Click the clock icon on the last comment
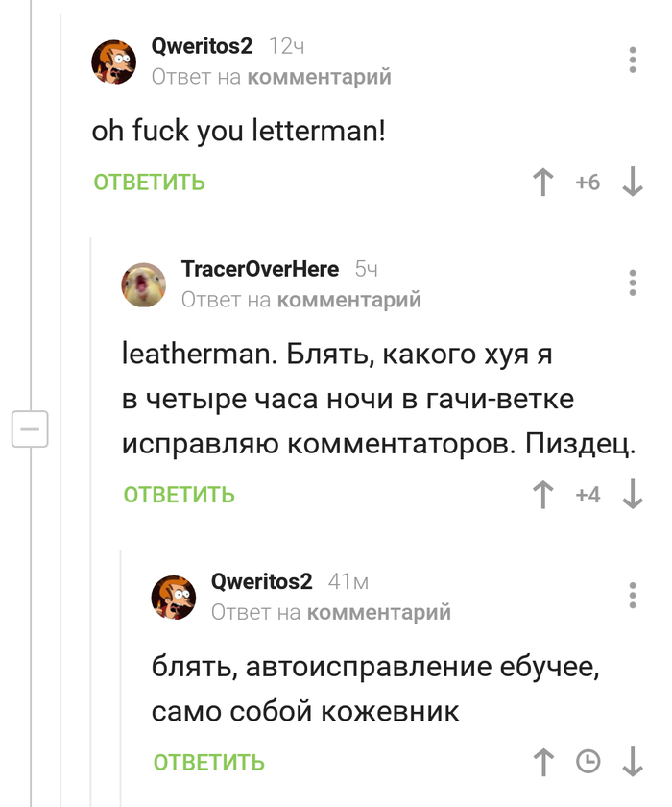The image size is (672, 807). click(588, 763)
